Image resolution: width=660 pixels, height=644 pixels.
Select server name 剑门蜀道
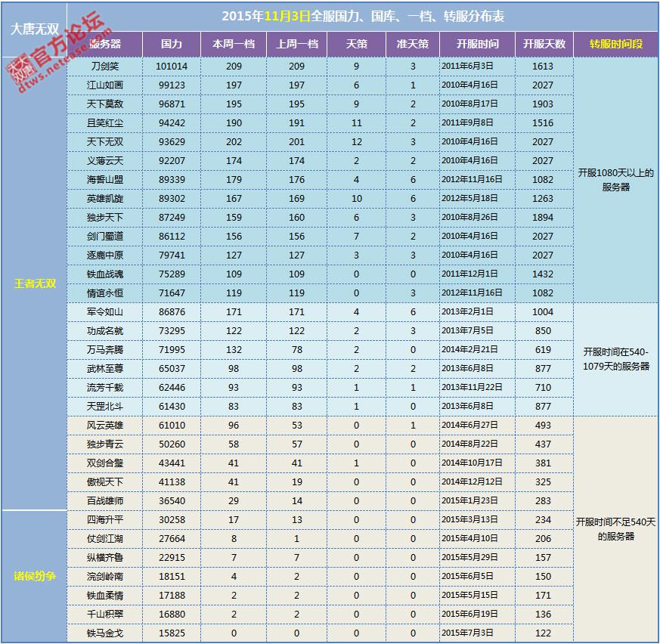pyautogui.click(x=105, y=237)
